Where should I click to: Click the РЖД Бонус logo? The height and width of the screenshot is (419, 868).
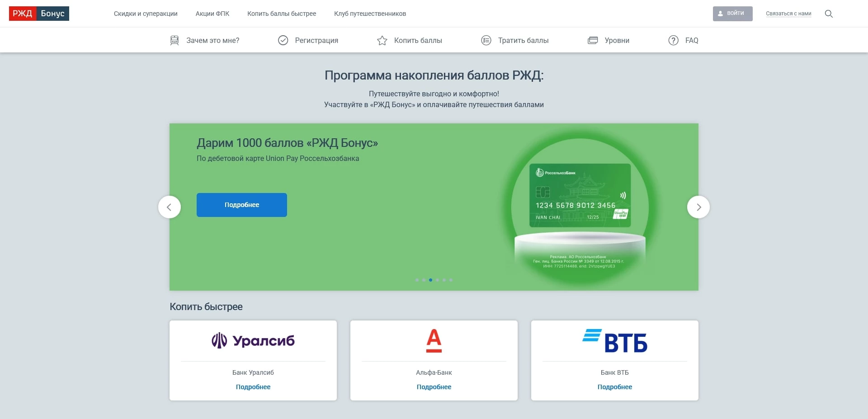click(39, 14)
